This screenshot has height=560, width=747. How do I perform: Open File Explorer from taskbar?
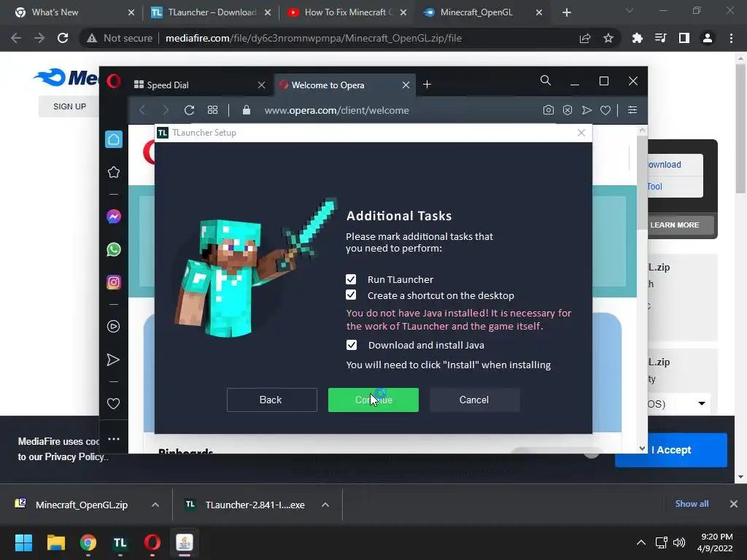[x=55, y=542]
